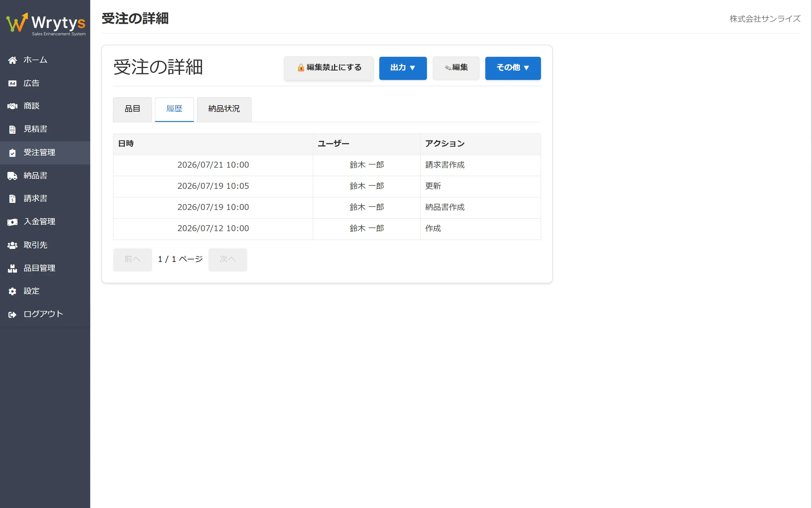Open 設定 in the sidebar
This screenshot has width=812, height=508.
(45, 291)
